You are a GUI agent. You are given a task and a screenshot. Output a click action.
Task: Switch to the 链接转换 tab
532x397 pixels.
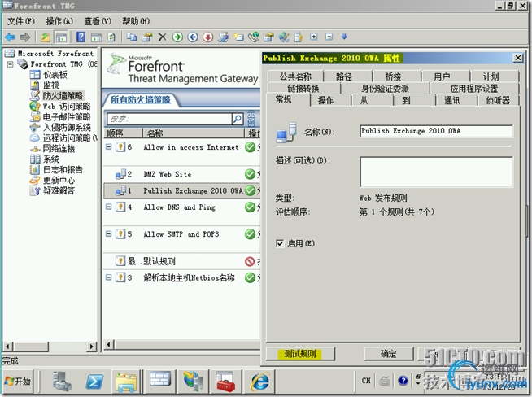pyautogui.click(x=303, y=88)
